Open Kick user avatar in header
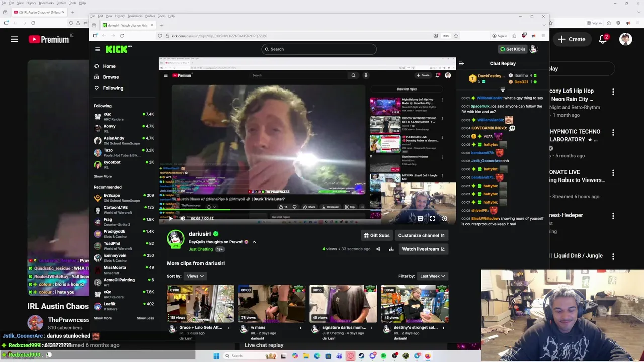 click(x=533, y=49)
